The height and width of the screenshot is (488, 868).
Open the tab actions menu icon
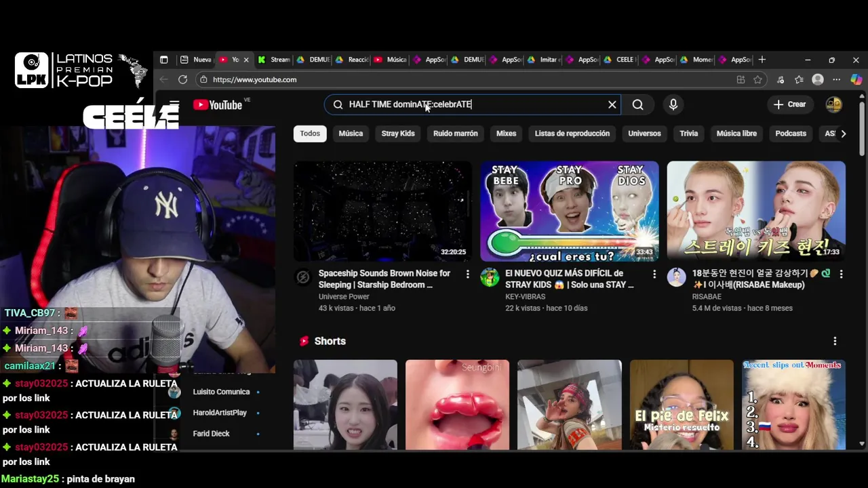163,60
